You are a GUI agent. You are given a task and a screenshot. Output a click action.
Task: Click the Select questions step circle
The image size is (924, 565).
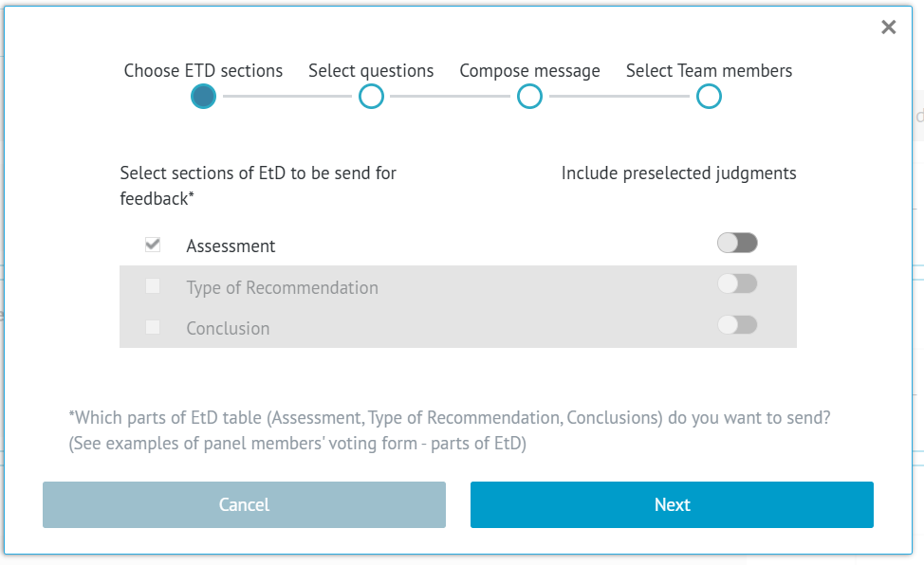pyautogui.click(x=371, y=97)
